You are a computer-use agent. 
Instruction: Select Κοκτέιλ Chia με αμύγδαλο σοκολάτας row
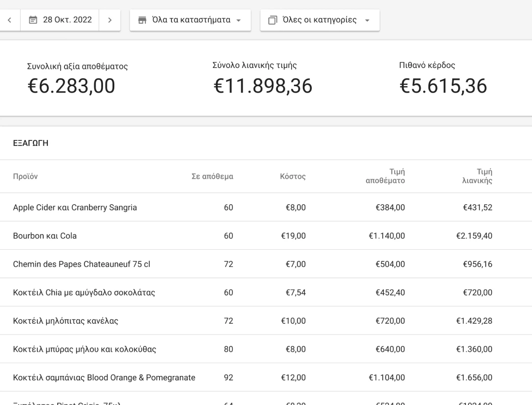pos(84,293)
